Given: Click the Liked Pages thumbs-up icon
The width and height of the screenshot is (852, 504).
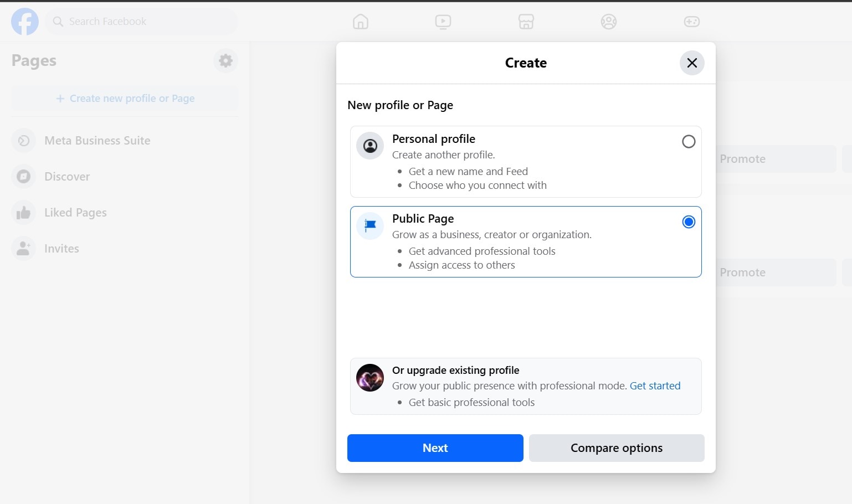Looking at the screenshot, I should pyautogui.click(x=23, y=213).
